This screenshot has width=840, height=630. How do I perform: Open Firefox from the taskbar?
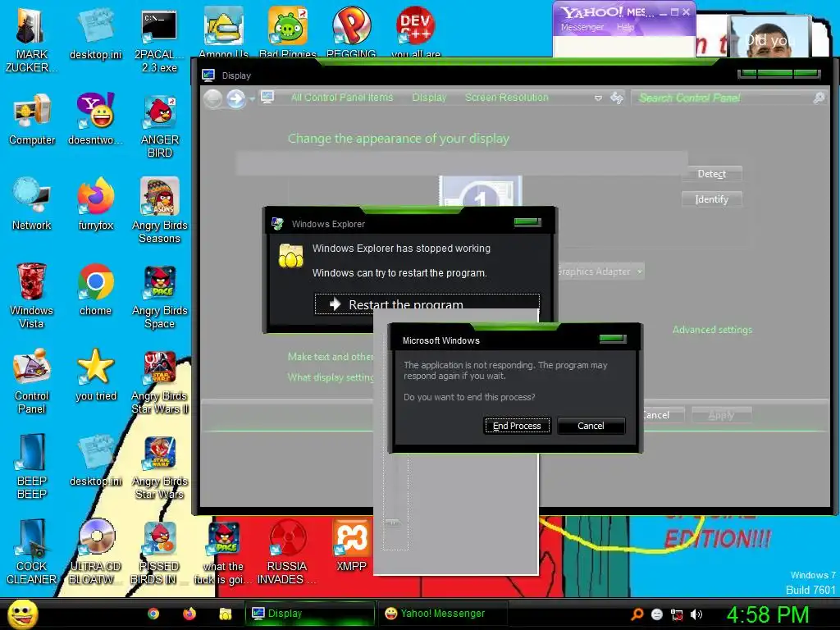coord(189,614)
